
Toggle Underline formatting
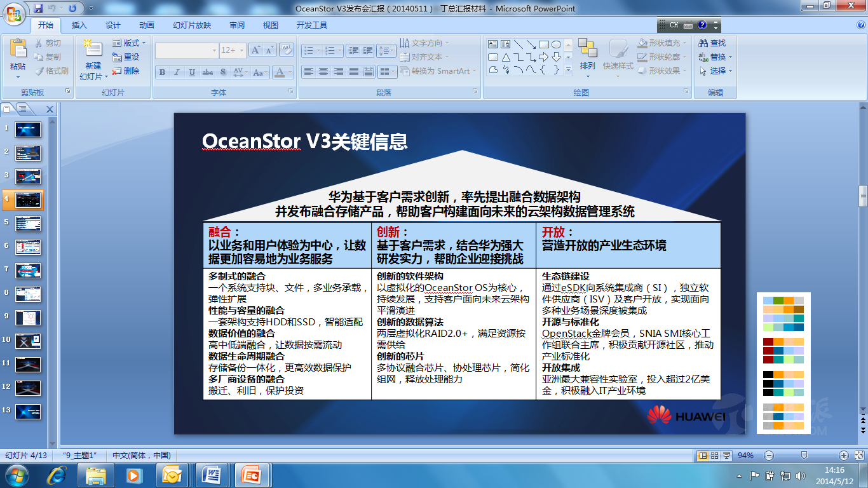[x=192, y=72]
